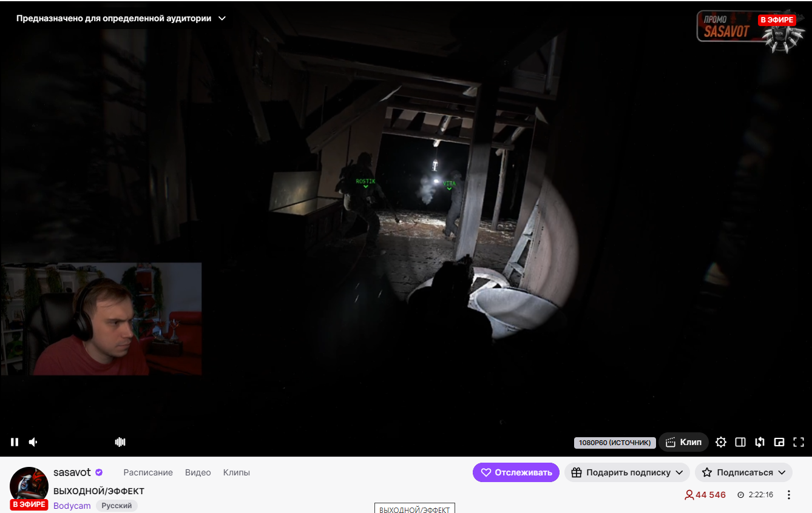Screen dimensions: 812x513
Task: Open player settings gear
Action: 721,442
